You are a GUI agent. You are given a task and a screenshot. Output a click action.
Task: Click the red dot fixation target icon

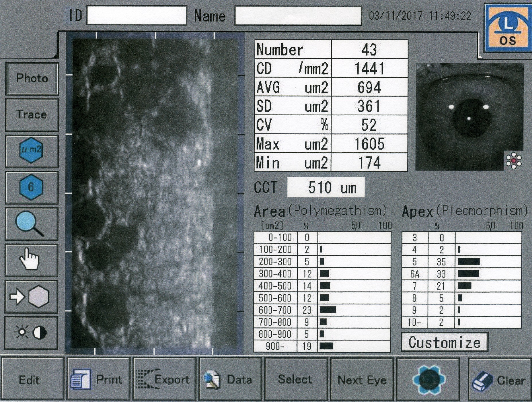(x=514, y=161)
